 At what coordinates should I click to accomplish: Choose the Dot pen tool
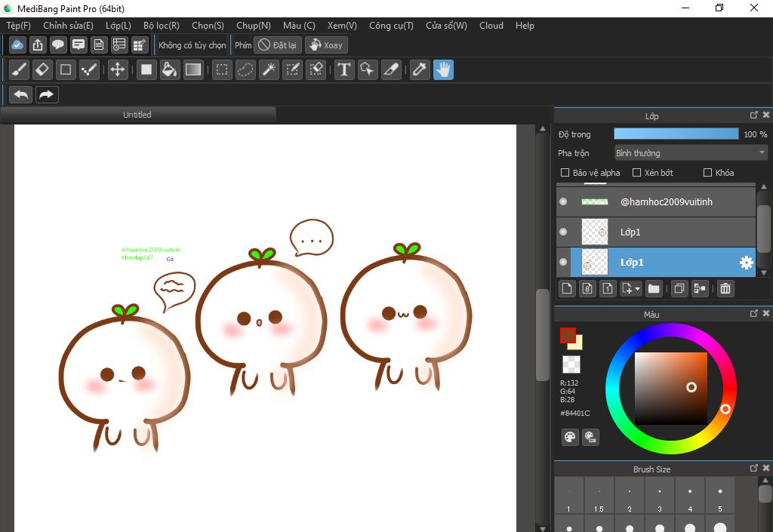[89, 69]
